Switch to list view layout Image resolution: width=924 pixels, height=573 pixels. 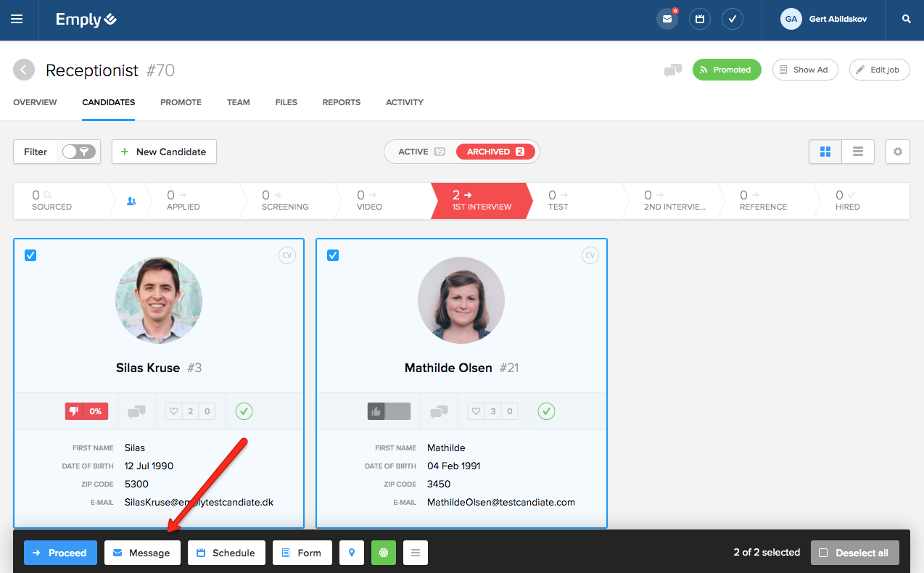click(x=858, y=152)
